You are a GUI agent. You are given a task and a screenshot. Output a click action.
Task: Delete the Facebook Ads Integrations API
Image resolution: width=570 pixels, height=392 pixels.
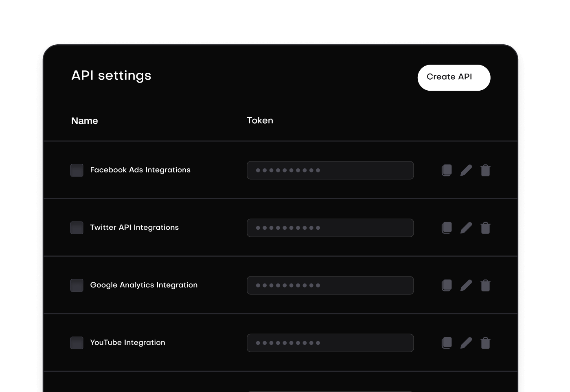(486, 170)
